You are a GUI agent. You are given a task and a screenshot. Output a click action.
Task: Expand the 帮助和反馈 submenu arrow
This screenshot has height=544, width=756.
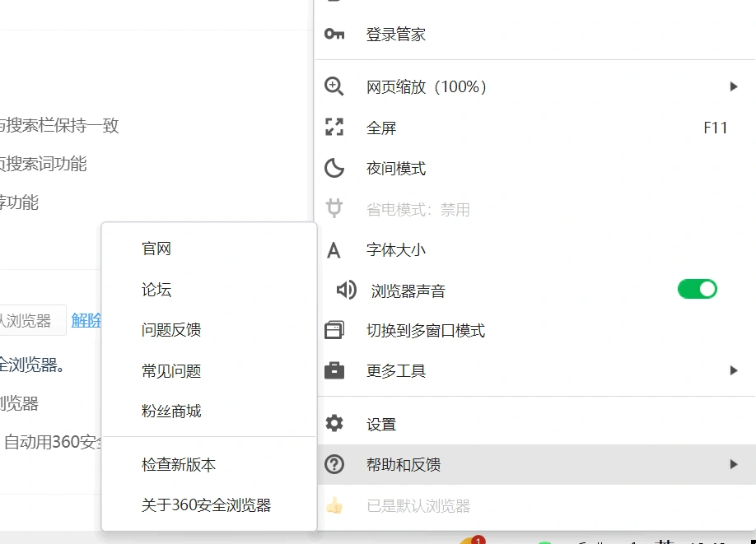734,464
